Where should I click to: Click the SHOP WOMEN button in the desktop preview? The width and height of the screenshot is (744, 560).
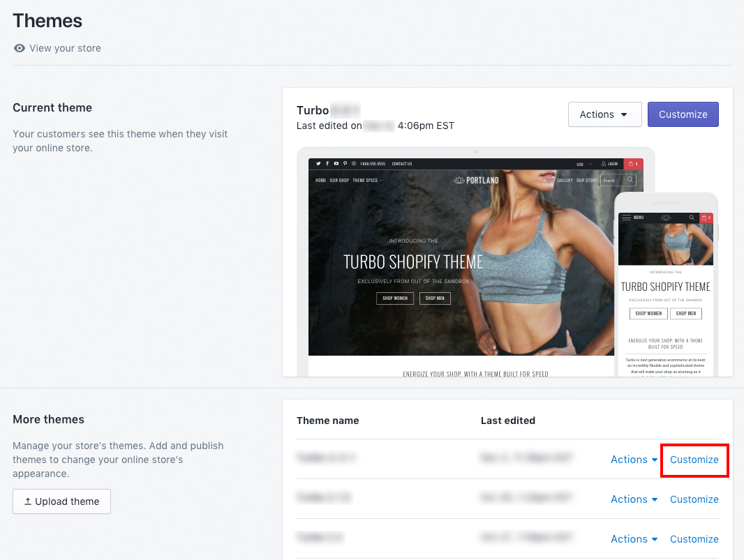tap(395, 298)
